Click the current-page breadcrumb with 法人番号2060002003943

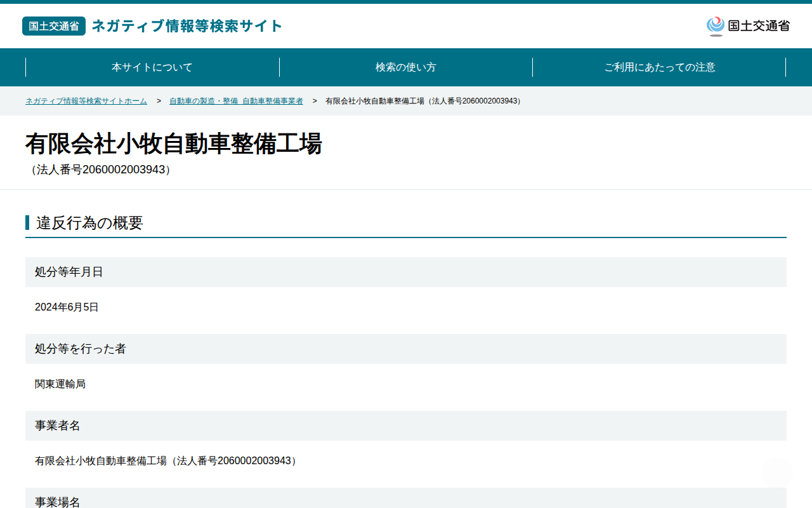(424, 101)
